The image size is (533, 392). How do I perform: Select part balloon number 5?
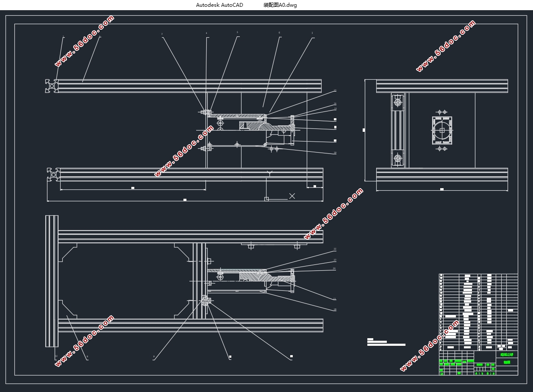point(237,32)
